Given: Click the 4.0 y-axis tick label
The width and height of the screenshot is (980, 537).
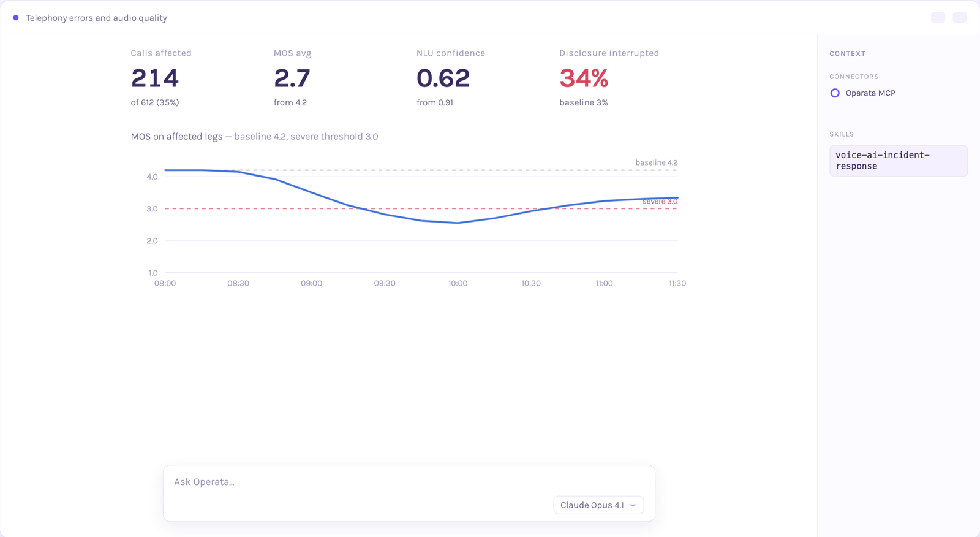Looking at the screenshot, I should point(152,177).
